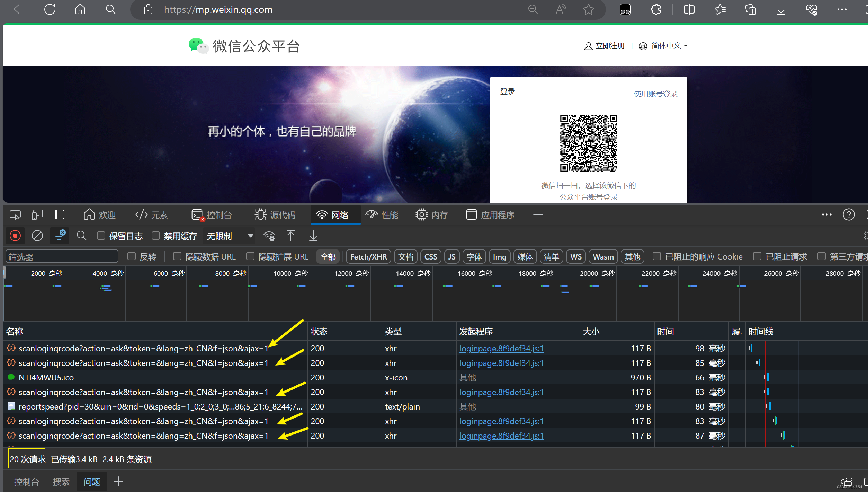This screenshot has width=868, height=492.
Task: Check 隐藏数据 URL checkbox
Action: tap(177, 256)
